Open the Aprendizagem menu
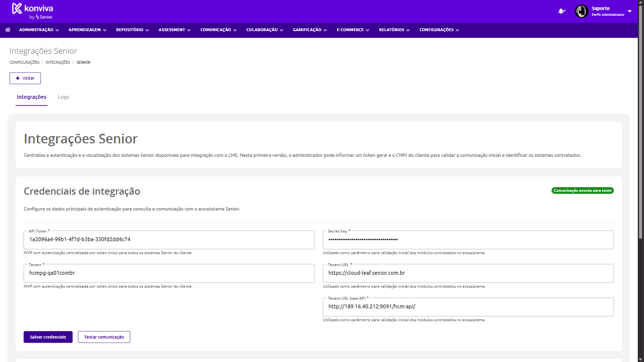The height and width of the screenshot is (362, 644). point(88,30)
